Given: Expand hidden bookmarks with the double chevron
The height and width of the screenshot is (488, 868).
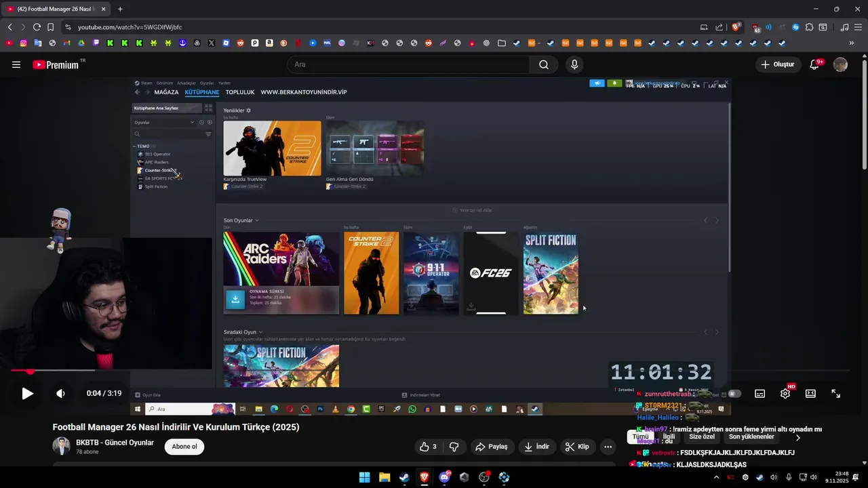Looking at the screenshot, I should point(852,43).
